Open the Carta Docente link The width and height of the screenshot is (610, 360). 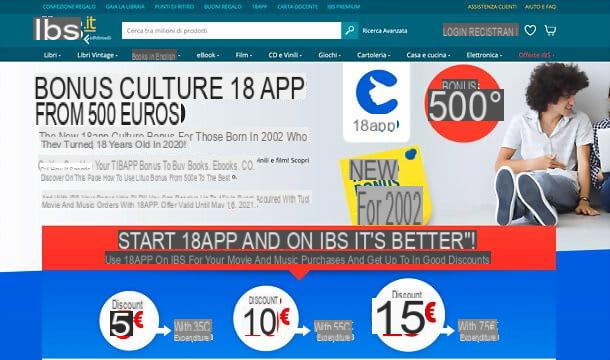coord(298,7)
